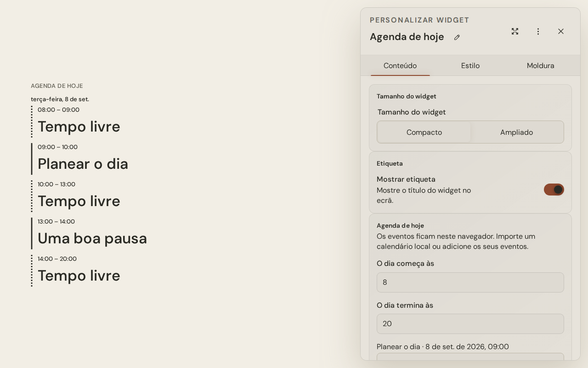Image resolution: width=588 pixels, height=368 pixels.
Task: Click the 'Os eventos ficam neste navegador' description
Action: click(456, 241)
